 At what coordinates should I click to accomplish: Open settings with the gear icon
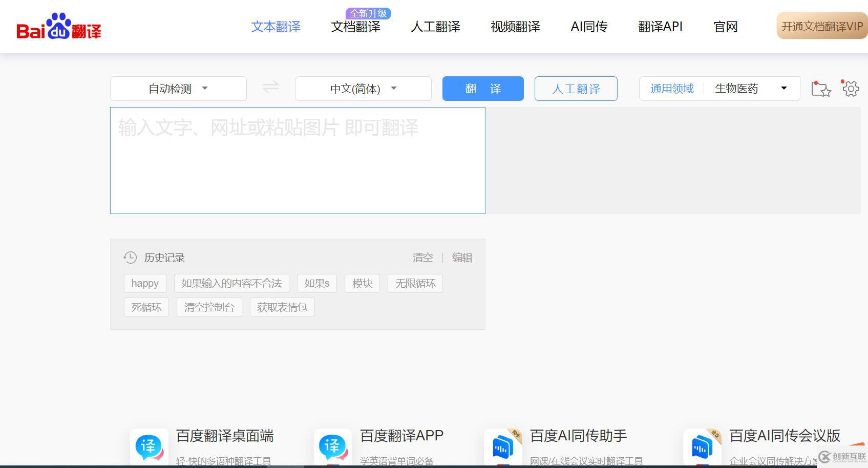click(x=850, y=88)
